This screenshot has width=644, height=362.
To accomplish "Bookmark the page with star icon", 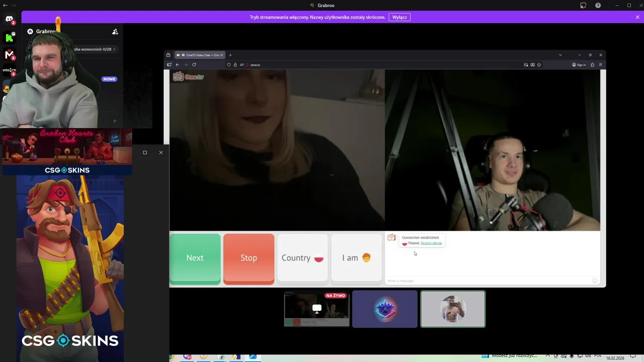I will (539, 65).
